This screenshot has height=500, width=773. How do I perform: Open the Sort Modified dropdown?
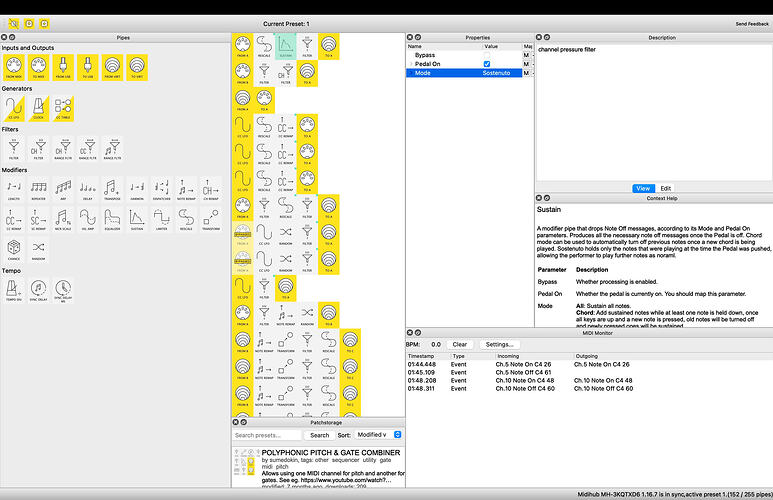(x=378, y=435)
